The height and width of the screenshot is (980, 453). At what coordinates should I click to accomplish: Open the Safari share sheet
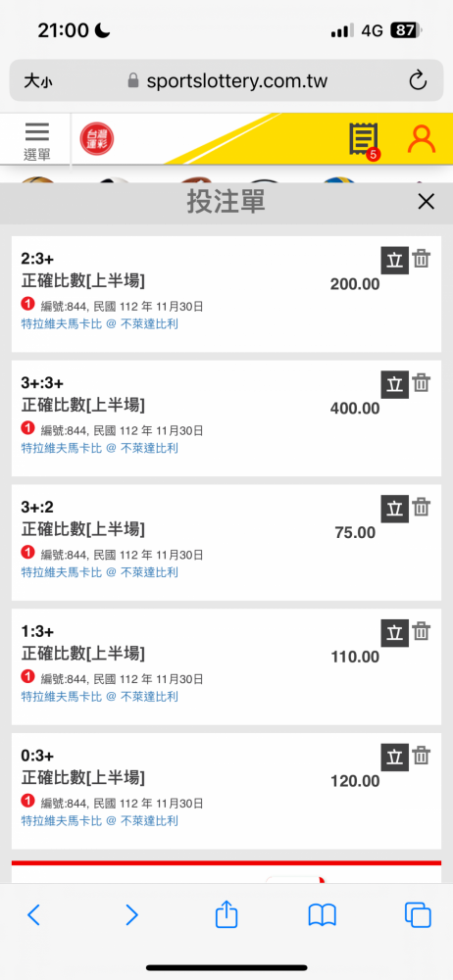(226, 915)
